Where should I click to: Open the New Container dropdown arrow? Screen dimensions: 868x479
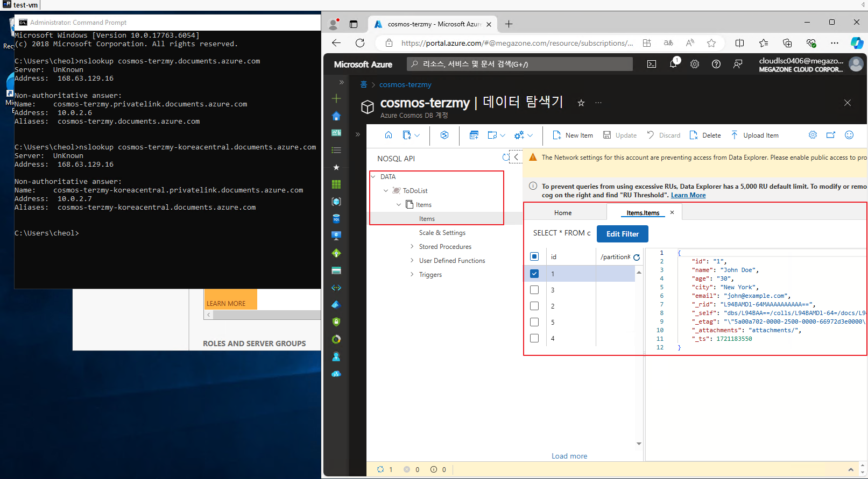coord(418,135)
